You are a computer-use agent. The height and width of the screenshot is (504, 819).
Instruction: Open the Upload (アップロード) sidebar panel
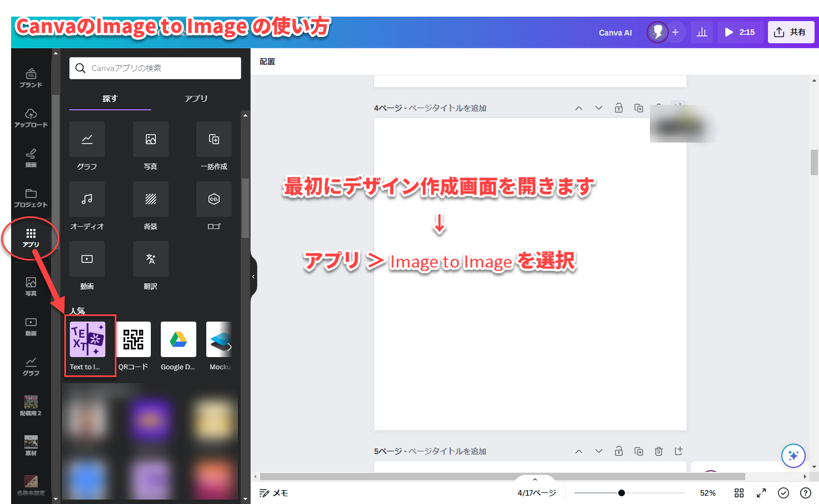tap(31, 118)
